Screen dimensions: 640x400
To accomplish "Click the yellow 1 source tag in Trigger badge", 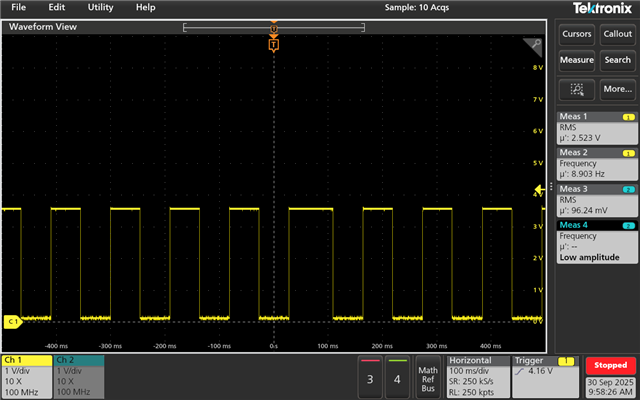I will [x=566, y=361].
